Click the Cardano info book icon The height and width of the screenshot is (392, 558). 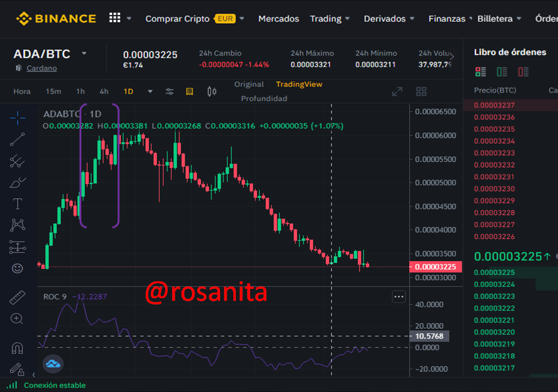pos(19,68)
